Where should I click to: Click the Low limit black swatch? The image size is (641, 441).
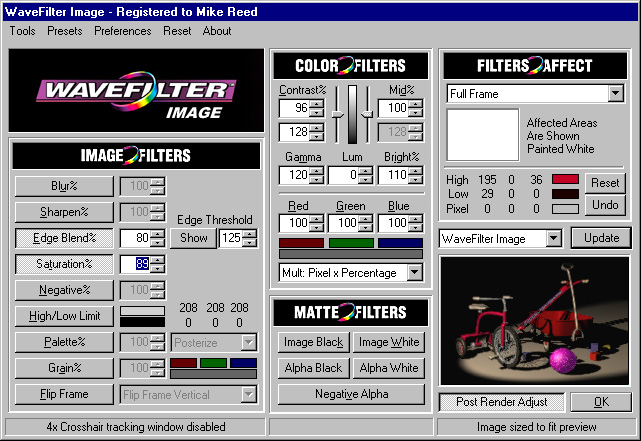tap(142, 322)
